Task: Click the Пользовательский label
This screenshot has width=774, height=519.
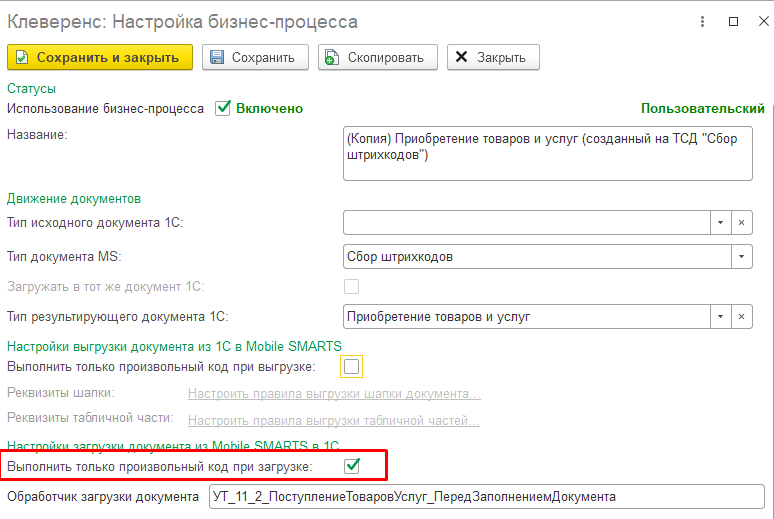Action: tap(702, 108)
